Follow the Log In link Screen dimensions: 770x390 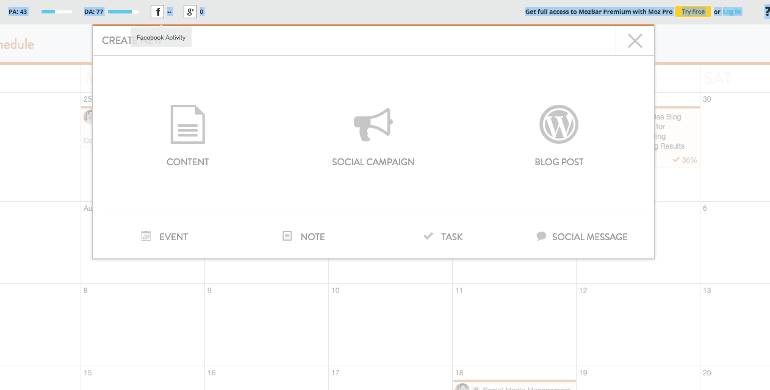pos(732,12)
